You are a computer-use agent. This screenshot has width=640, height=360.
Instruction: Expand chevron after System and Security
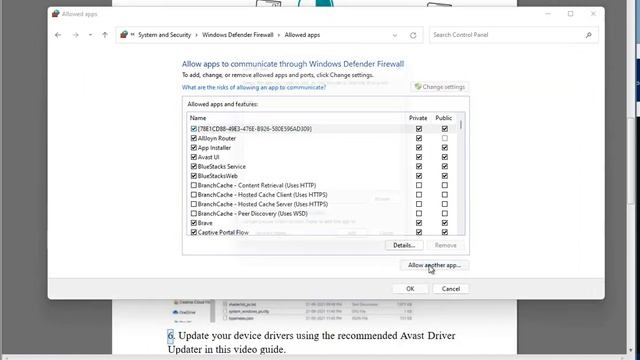pos(196,35)
